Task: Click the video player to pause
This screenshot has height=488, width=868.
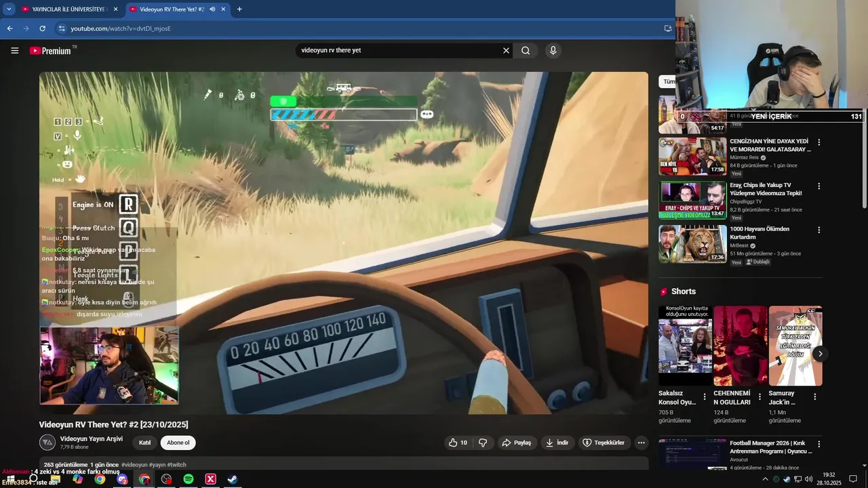Action: 344,243
